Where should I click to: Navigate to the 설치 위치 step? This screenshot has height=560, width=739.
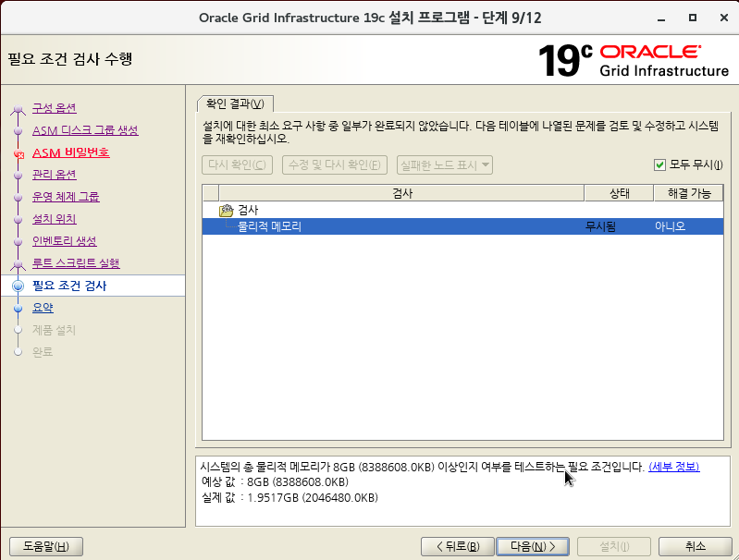(55, 219)
